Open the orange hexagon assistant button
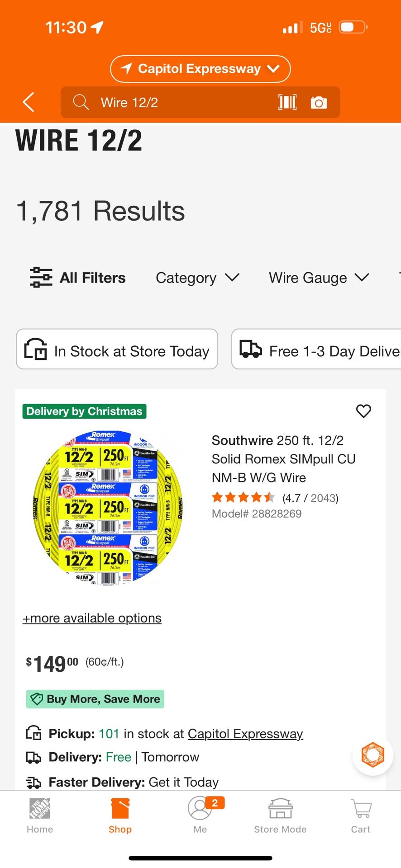 tap(372, 755)
